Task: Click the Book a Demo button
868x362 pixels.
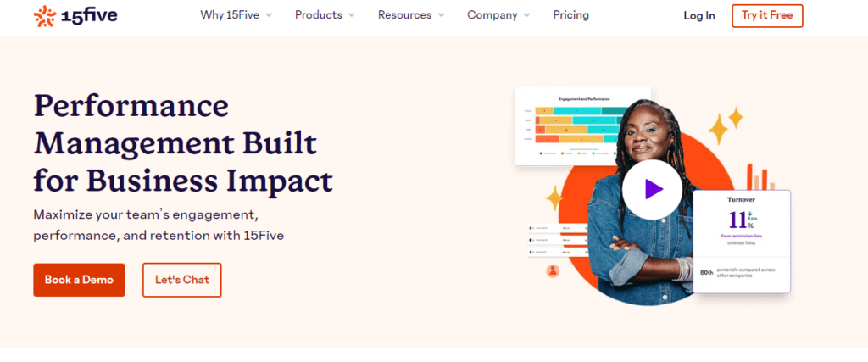Action: (79, 280)
